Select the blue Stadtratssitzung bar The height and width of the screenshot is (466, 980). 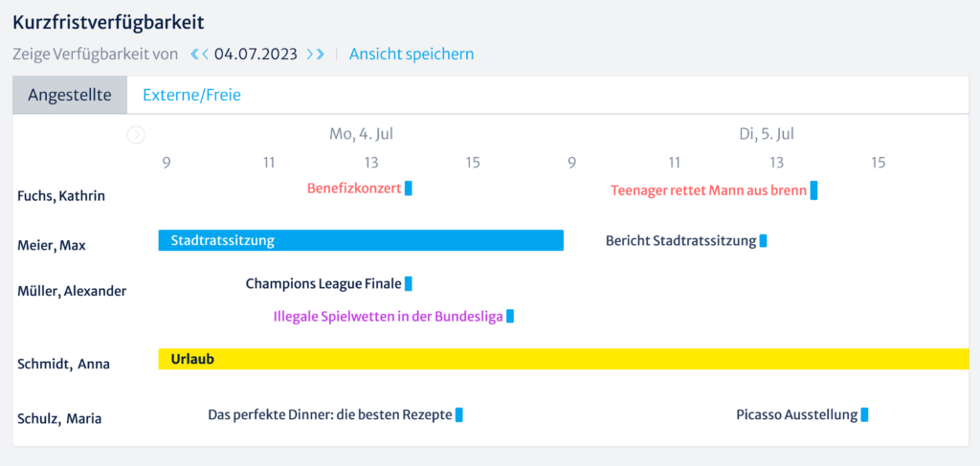tap(361, 240)
